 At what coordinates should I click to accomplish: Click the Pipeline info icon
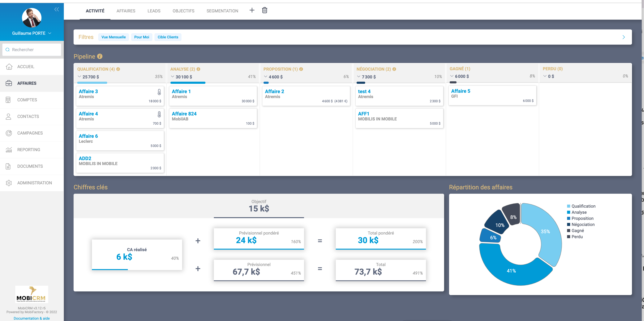click(100, 56)
